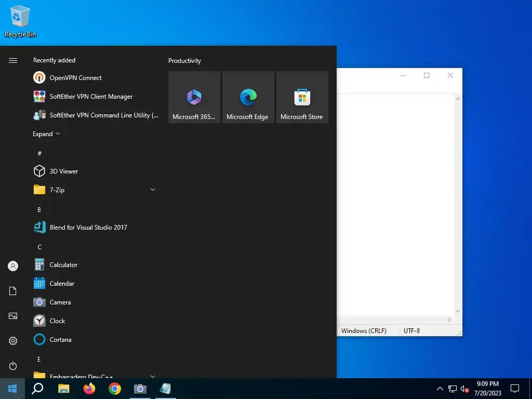
Task: Launch Google Chrome from the taskbar
Action: click(115, 389)
